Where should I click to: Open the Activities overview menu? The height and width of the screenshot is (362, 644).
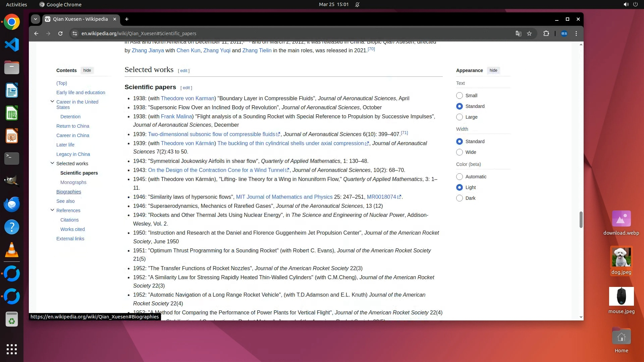(16, 4)
